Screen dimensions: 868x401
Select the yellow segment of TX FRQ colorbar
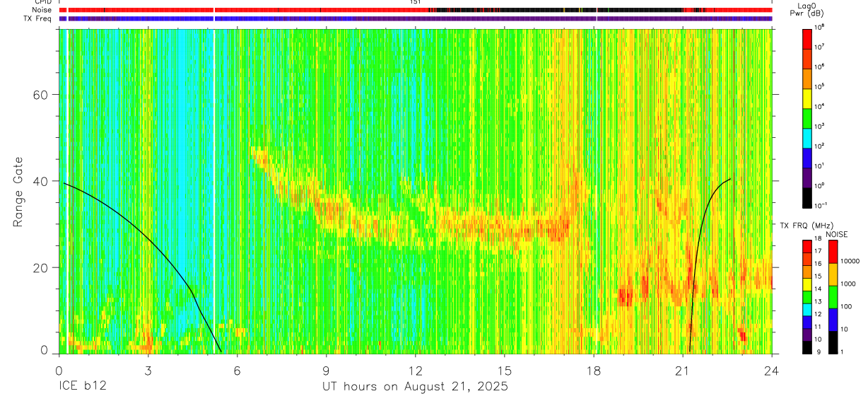[x=807, y=284]
